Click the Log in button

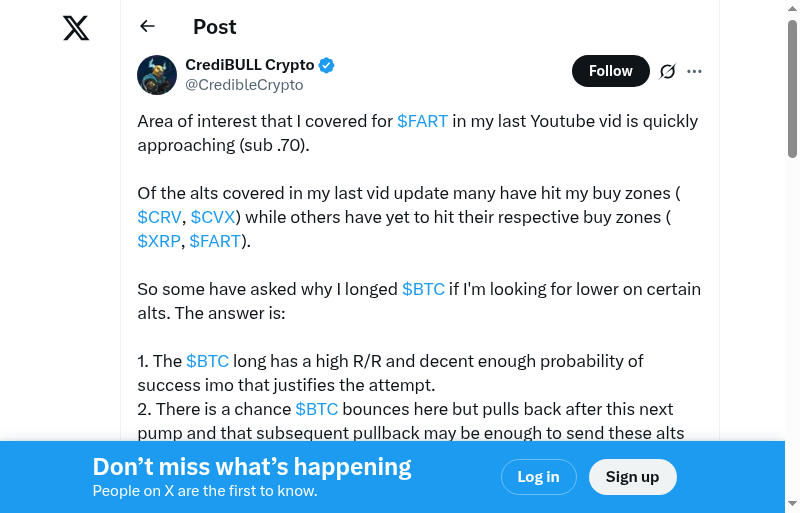click(538, 477)
